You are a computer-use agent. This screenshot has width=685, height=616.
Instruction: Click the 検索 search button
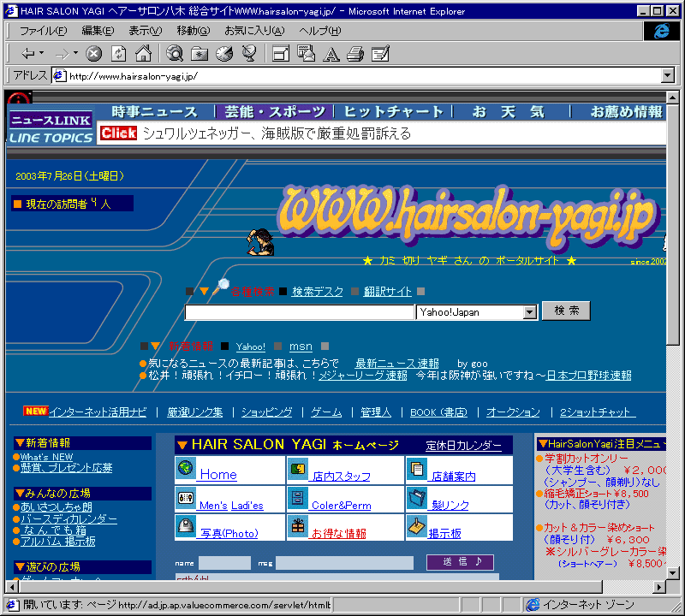click(x=566, y=311)
